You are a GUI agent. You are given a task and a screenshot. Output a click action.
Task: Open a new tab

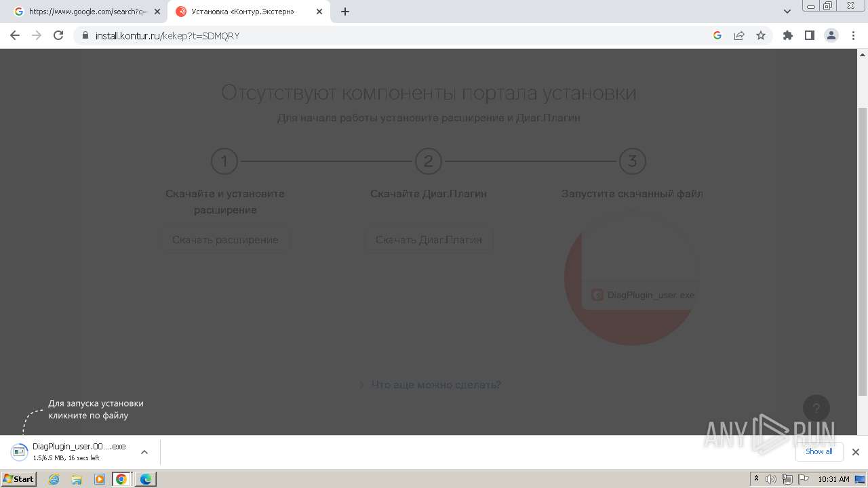click(345, 12)
